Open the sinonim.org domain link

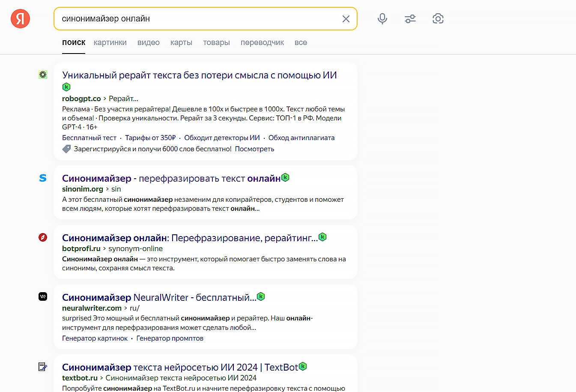tap(83, 189)
